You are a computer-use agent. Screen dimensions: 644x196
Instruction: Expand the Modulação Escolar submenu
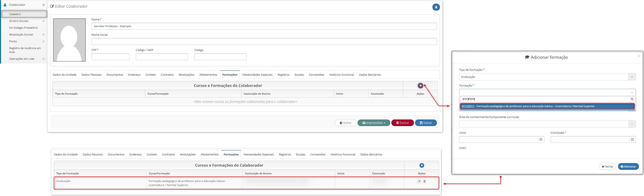coord(43,34)
